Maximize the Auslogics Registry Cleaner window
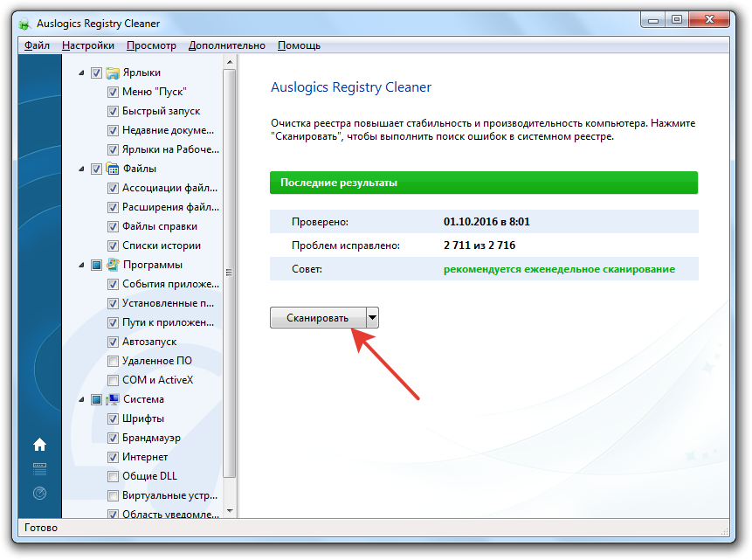Viewport: 752px width, 560px height. click(677, 20)
